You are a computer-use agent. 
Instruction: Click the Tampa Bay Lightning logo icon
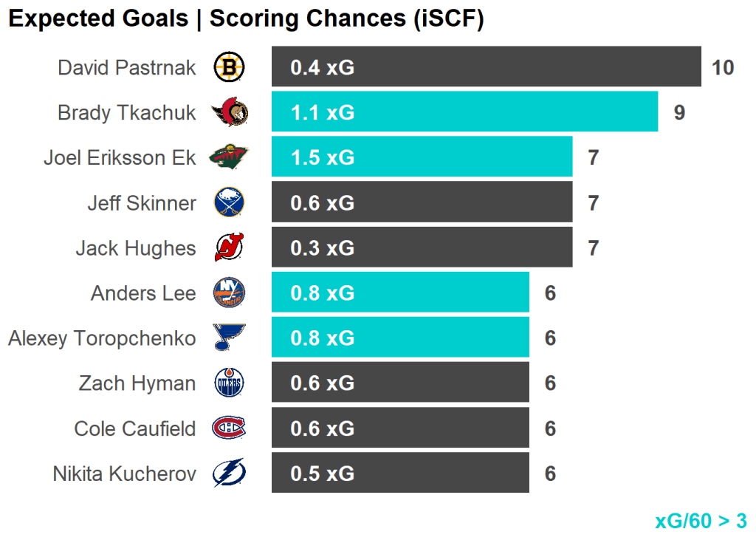pyautogui.click(x=229, y=473)
